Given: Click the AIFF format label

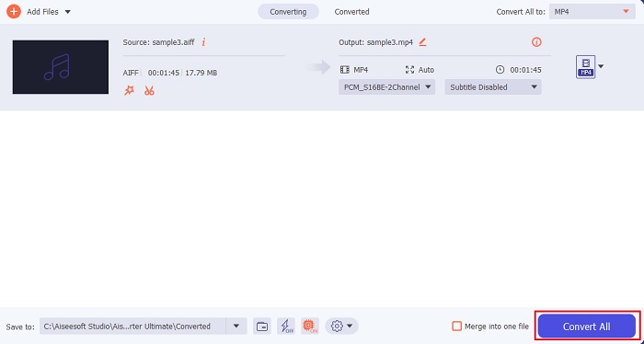Looking at the screenshot, I should click(x=131, y=73).
